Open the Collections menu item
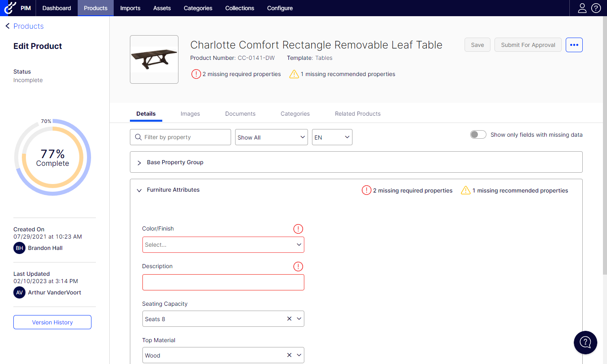 (240, 8)
